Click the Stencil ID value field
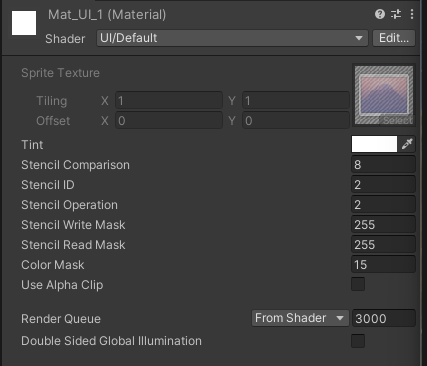This screenshot has height=366, width=427. click(383, 184)
